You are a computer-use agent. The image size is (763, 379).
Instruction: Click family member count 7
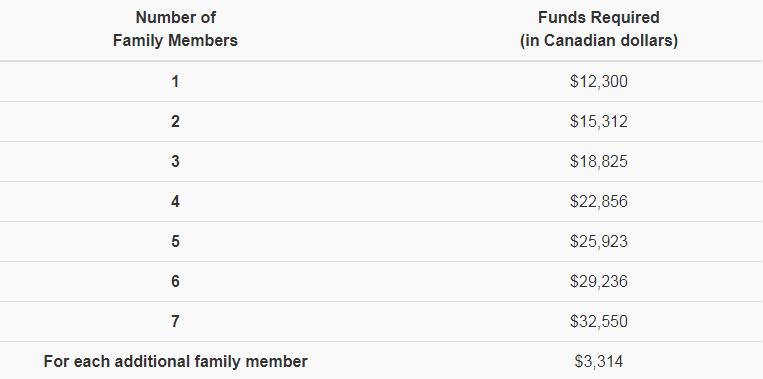(175, 321)
